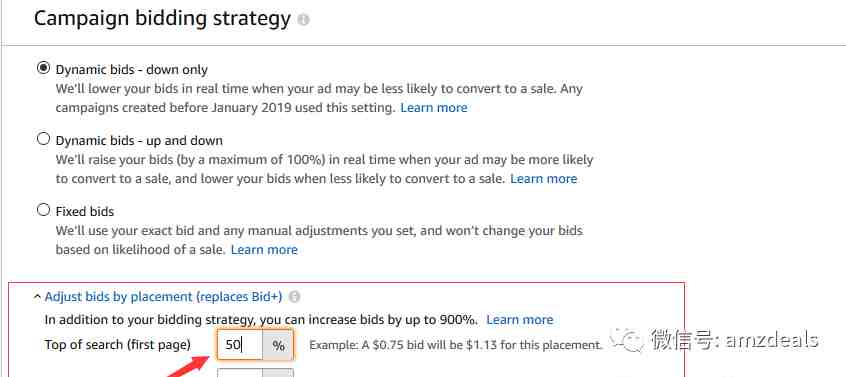Open Learn more under Dynamic bids - up and down

point(544,179)
